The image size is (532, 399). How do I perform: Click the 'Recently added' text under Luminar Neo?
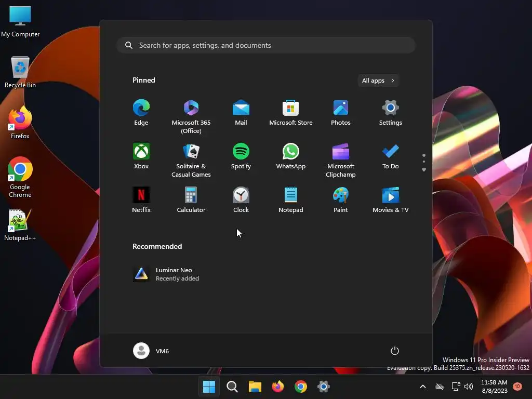coord(178,278)
